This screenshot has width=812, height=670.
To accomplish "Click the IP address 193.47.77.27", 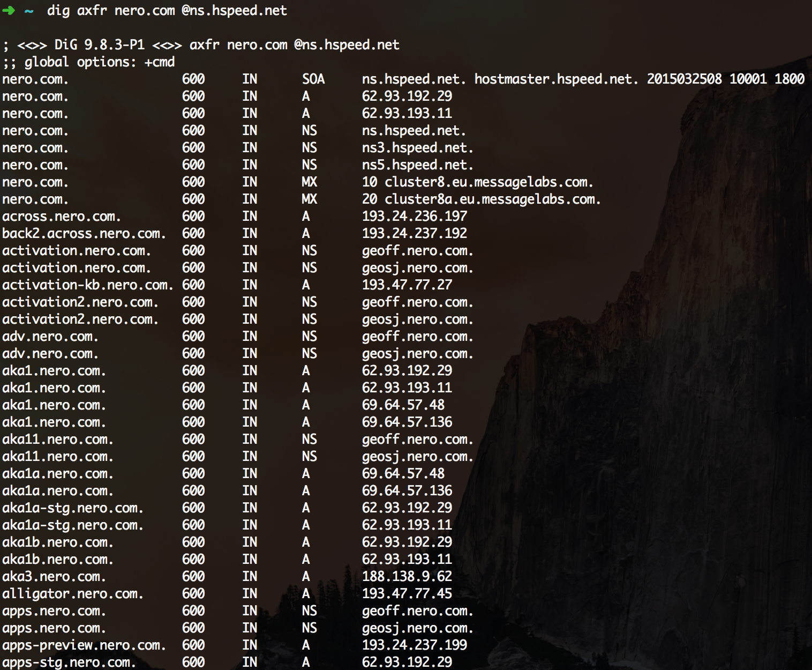I will coord(407,285).
